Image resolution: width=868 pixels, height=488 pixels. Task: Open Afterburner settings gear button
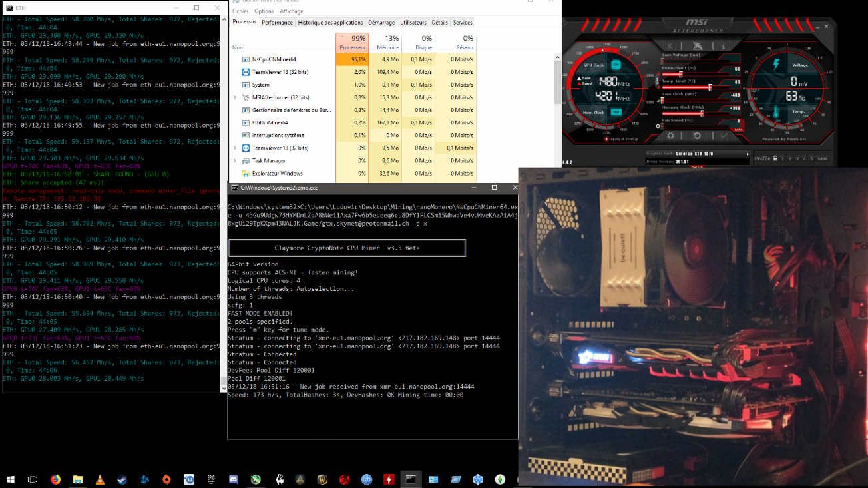(670, 136)
